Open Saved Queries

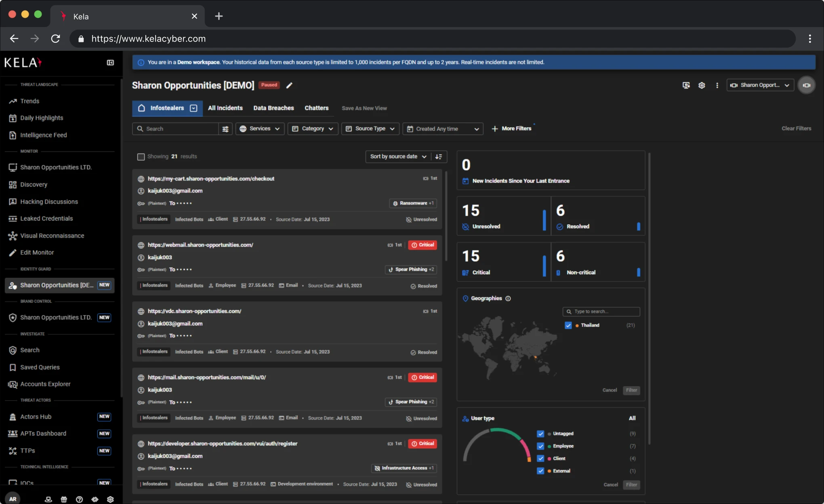point(40,367)
